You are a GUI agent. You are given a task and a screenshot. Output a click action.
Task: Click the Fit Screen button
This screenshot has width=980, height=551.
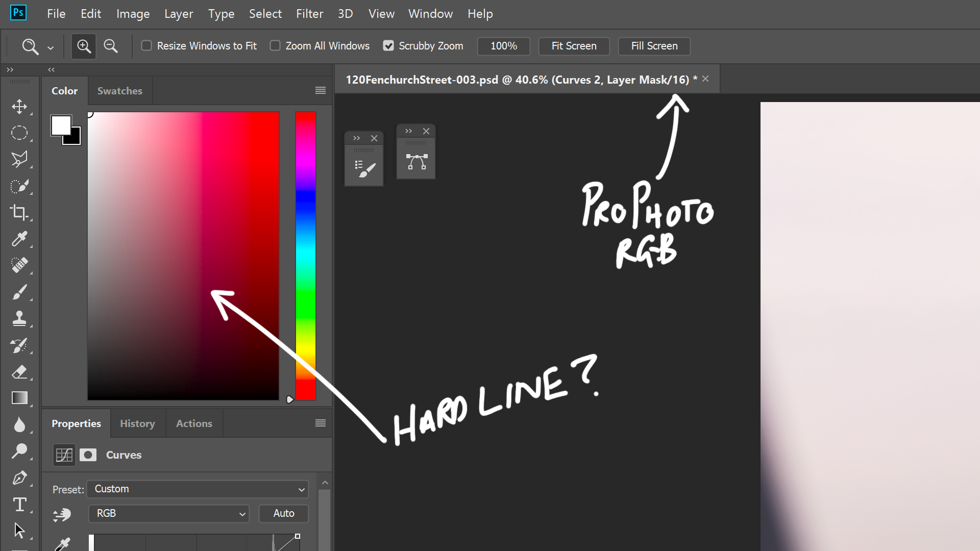[574, 46]
